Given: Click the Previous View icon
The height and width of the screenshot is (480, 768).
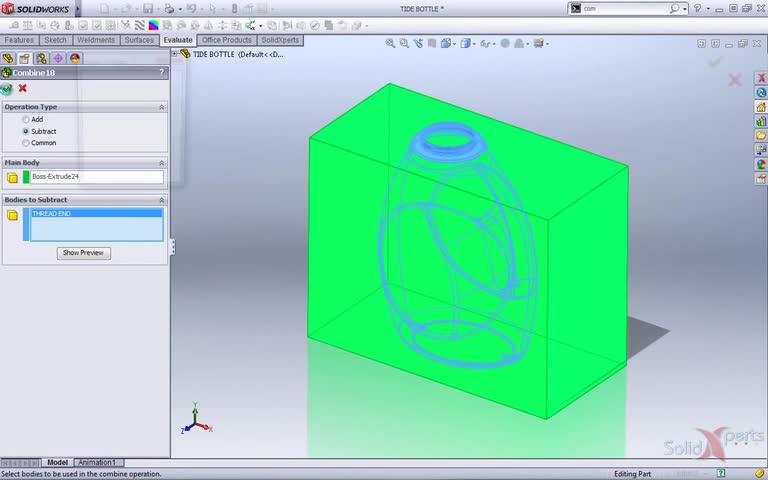Looking at the screenshot, I should tap(418, 44).
